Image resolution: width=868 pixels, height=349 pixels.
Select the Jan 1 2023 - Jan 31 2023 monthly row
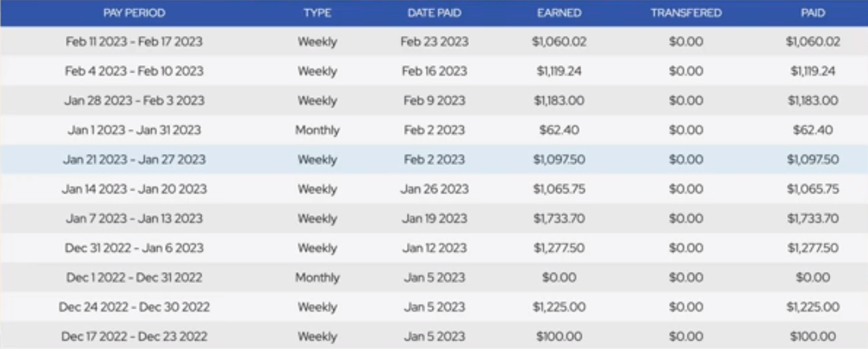[x=434, y=130]
